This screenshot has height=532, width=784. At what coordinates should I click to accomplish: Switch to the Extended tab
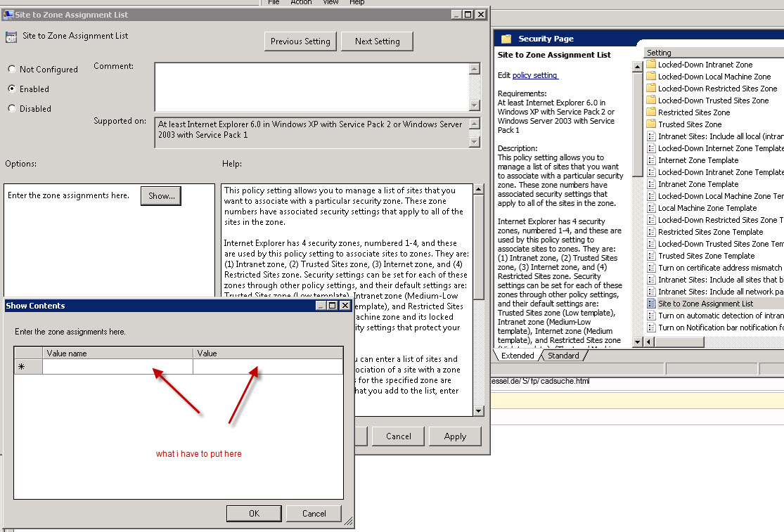pyautogui.click(x=518, y=356)
